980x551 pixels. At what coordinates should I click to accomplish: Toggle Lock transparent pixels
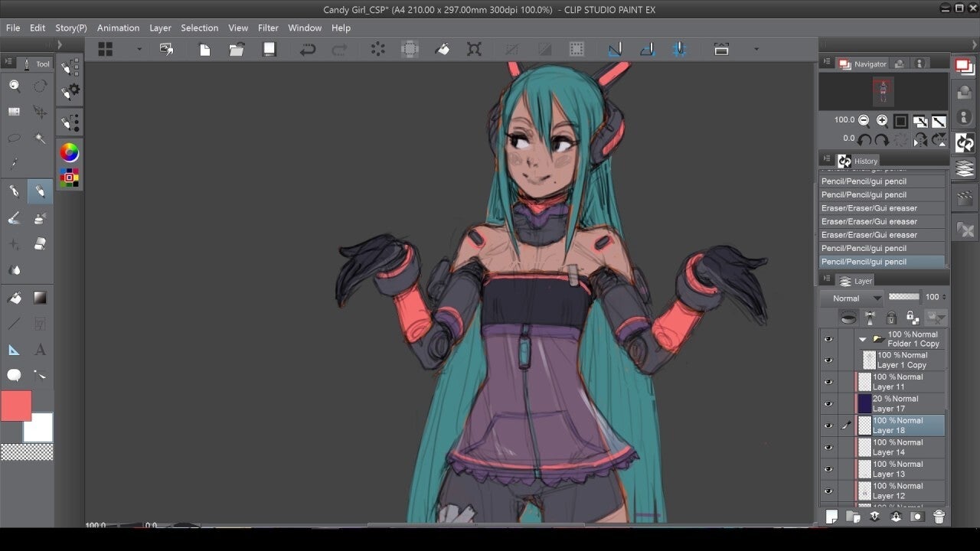[912, 318]
